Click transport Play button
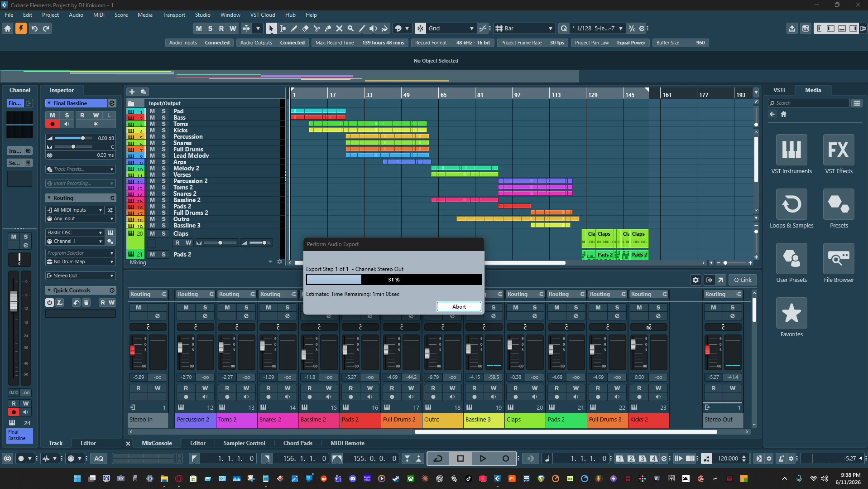 click(483, 458)
